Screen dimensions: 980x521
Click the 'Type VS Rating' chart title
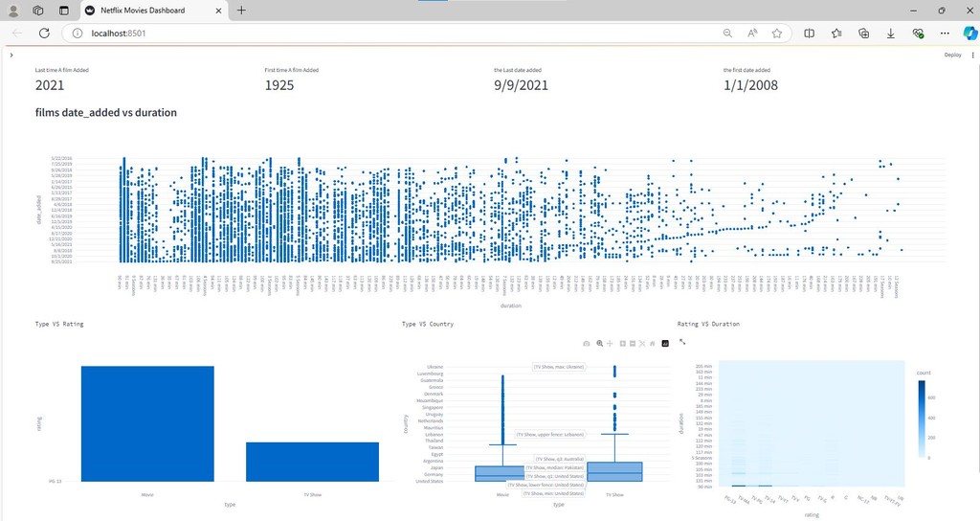59,324
